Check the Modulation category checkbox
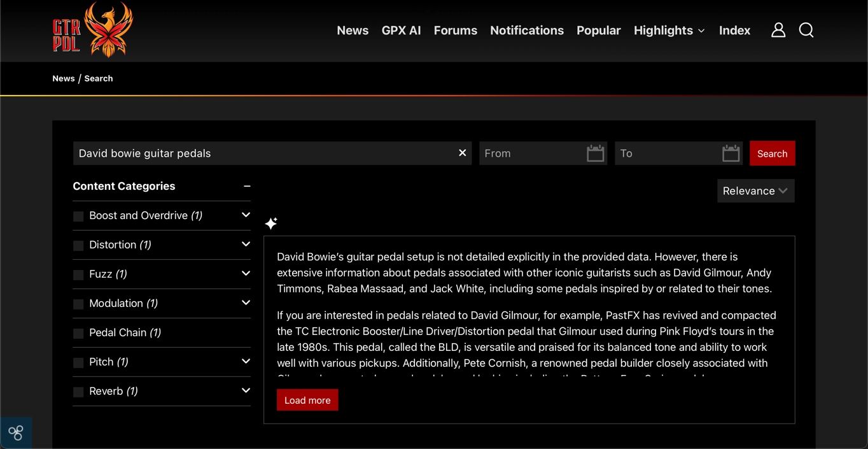Screen dimensions: 868x449 pos(78,304)
